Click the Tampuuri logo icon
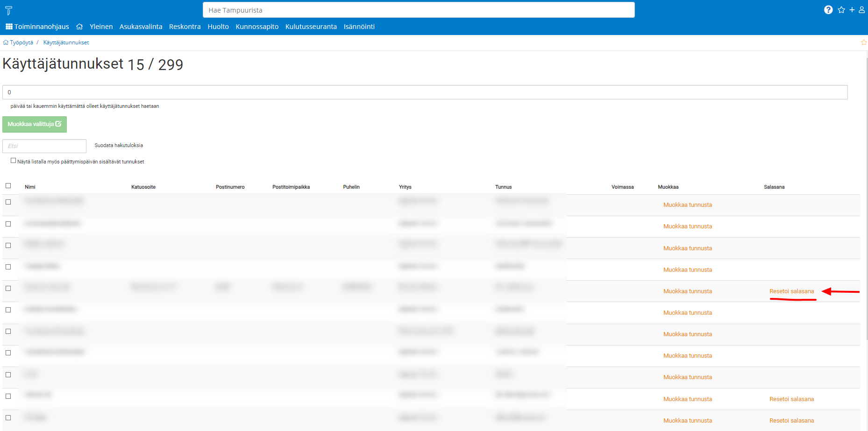 click(8, 10)
